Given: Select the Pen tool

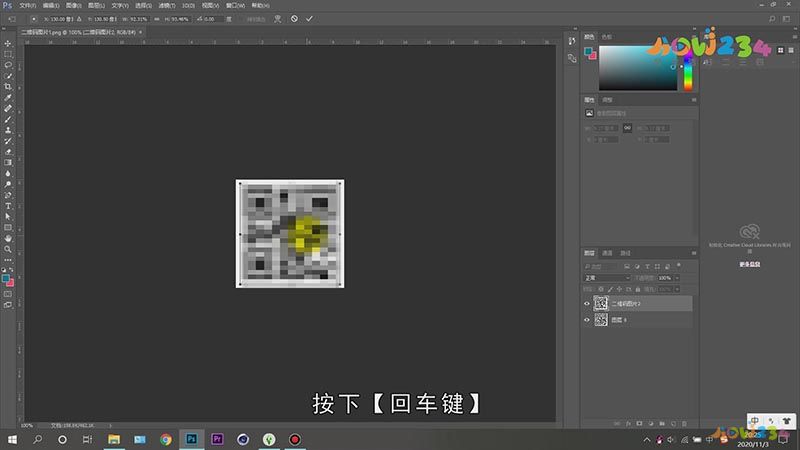Looking at the screenshot, I should point(8,195).
